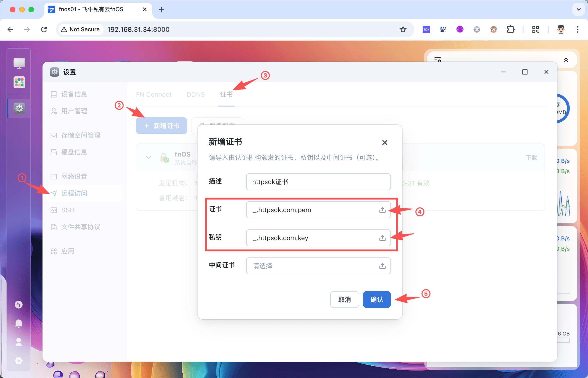Click upload icon in 私钥 field
The image size is (588, 378).
[382, 238]
